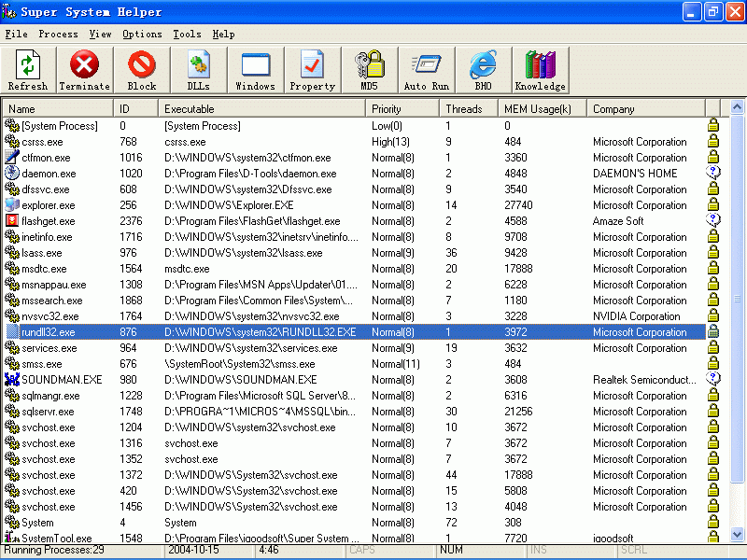Click the date 2004-10-15 in status bar
The image size is (747, 560).
pos(193,550)
